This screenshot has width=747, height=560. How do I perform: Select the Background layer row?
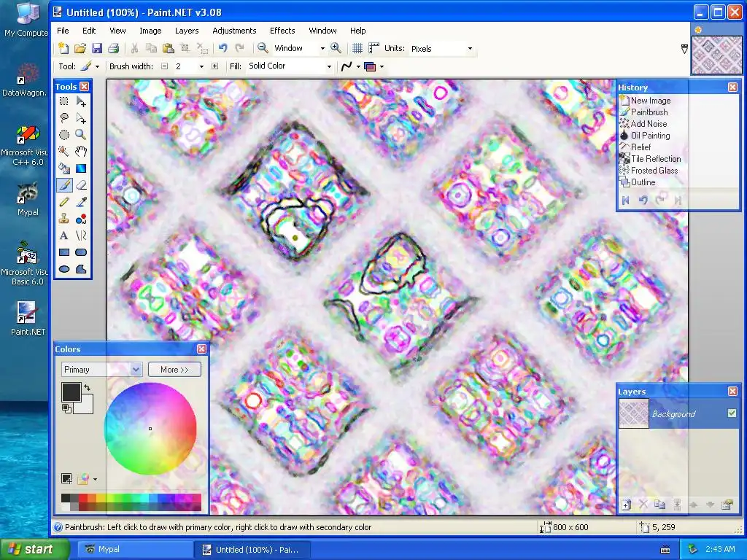[x=678, y=413]
